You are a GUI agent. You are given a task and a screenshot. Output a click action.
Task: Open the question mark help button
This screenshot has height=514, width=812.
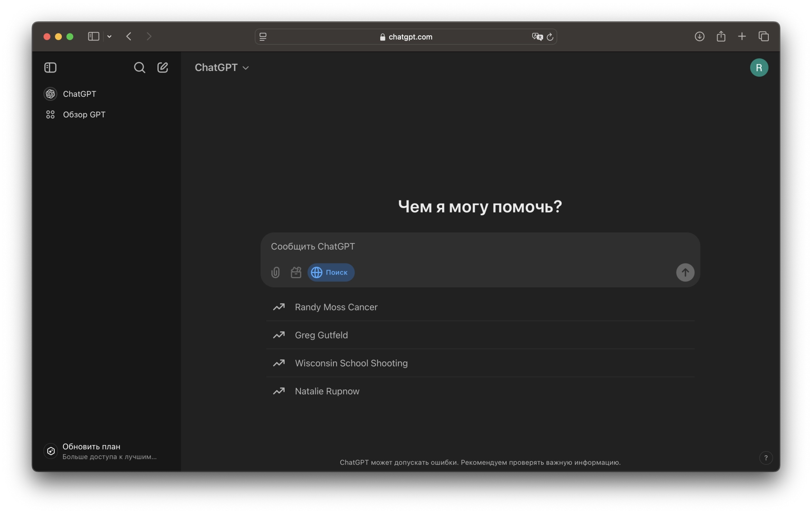pos(766,458)
